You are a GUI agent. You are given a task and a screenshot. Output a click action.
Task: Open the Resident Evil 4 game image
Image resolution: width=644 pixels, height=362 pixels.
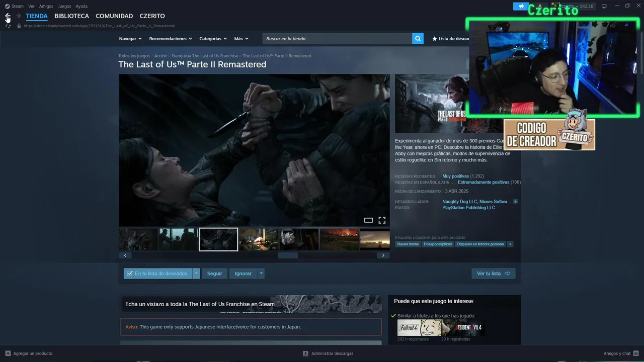click(x=463, y=328)
